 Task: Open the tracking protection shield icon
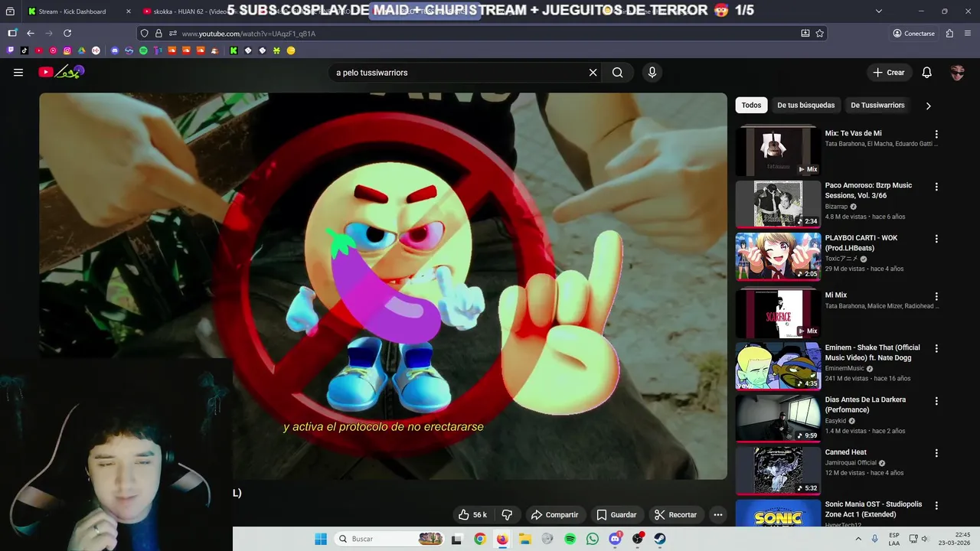pyautogui.click(x=145, y=34)
